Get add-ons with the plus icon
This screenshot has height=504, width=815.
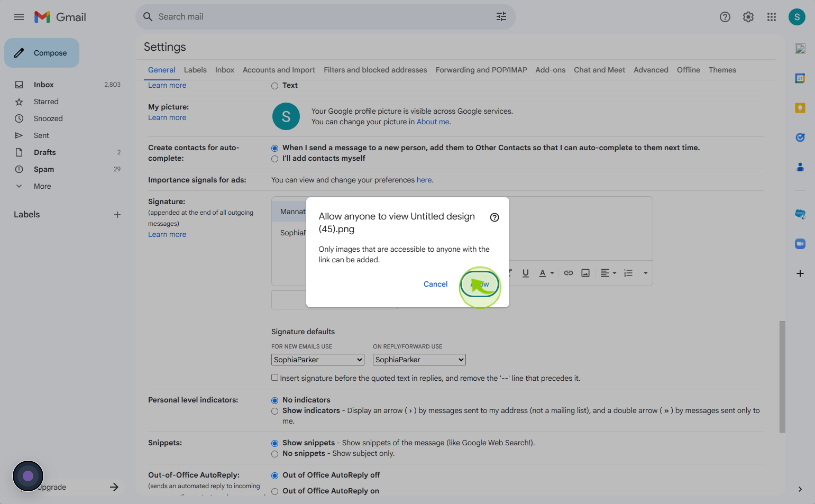pos(800,273)
